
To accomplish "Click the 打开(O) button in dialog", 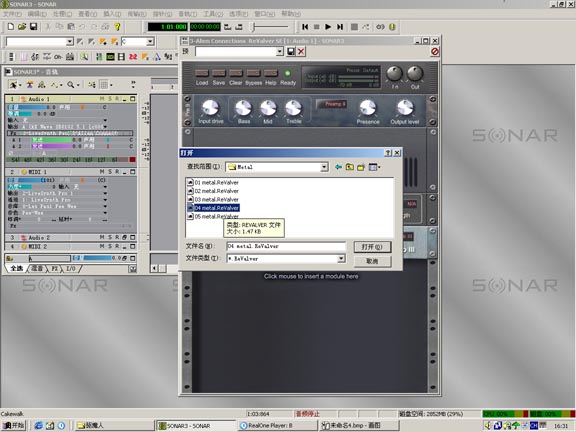I will (372, 247).
